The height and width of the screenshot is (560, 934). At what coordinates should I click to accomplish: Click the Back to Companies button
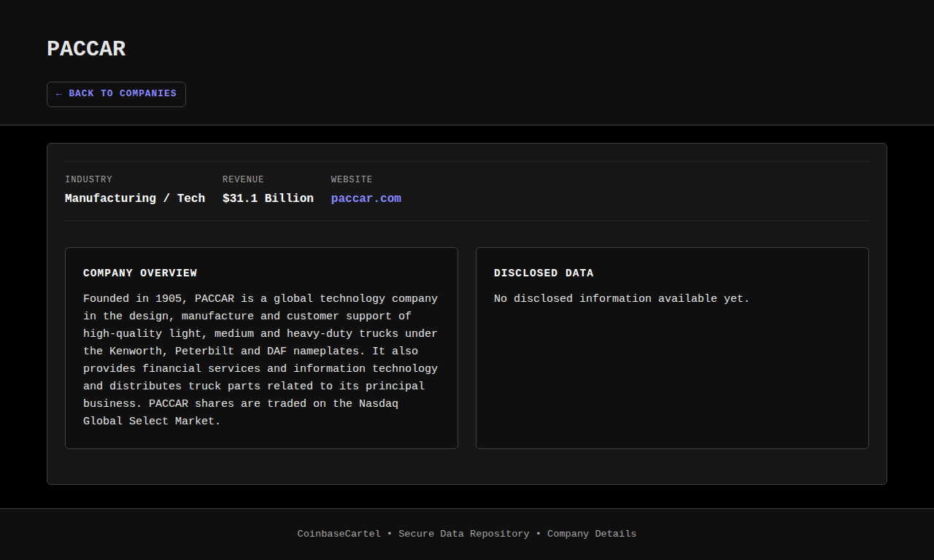pyautogui.click(x=116, y=94)
